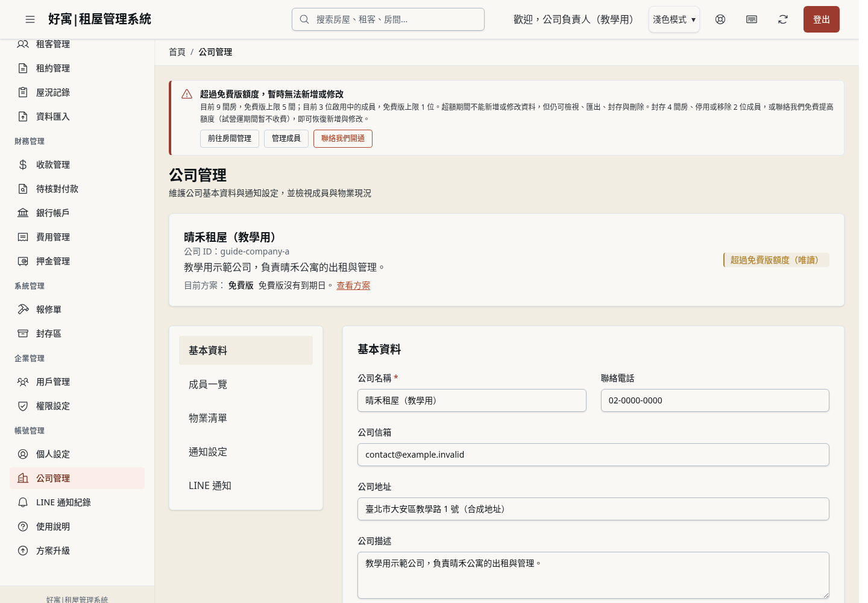The width and height of the screenshot is (868, 603).
Task: Open 租約管理 in the sidebar
Action: [77, 68]
